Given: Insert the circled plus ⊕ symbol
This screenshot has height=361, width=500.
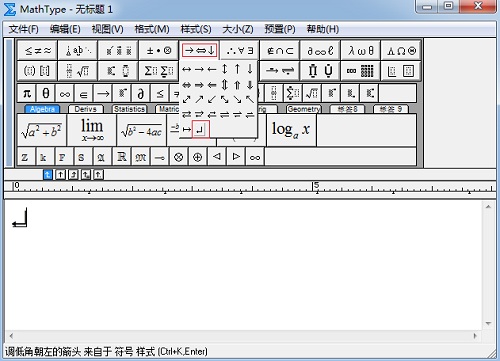Looking at the screenshot, I should (x=198, y=157).
